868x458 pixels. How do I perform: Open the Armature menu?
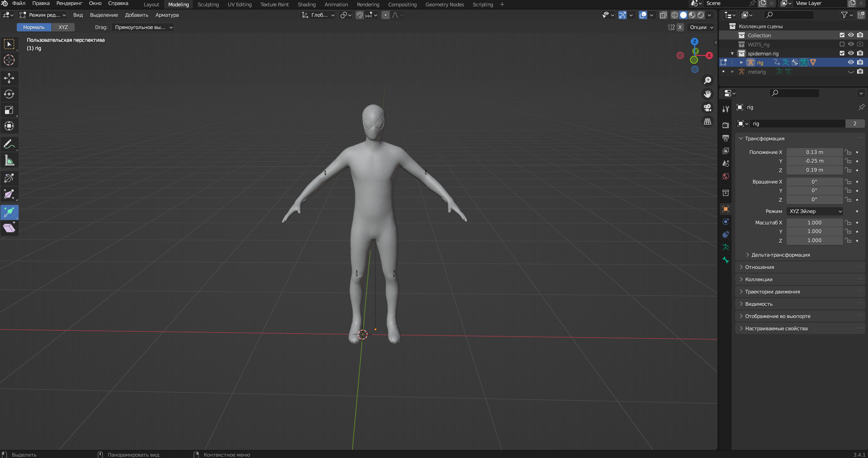[167, 15]
